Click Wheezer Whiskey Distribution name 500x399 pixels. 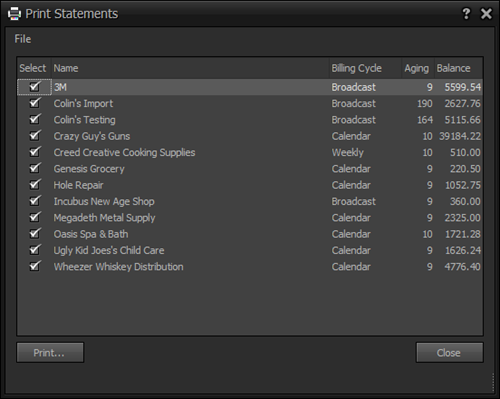(x=119, y=267)
